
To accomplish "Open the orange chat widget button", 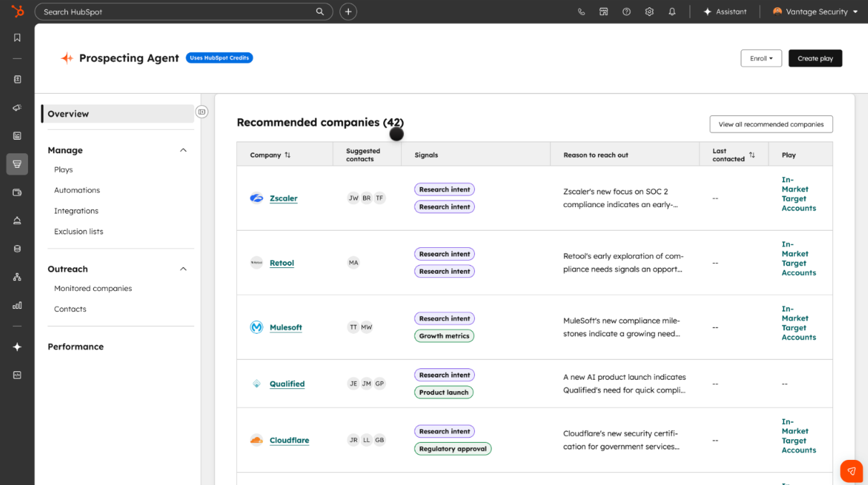I will [852, 471].
